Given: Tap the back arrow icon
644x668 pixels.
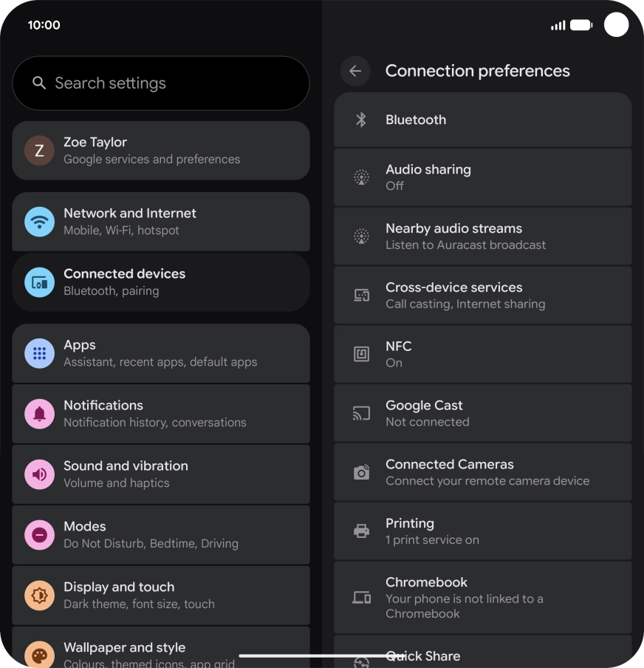Looking at the screenshot, I should pyautogui.click(x=355, y=71).
